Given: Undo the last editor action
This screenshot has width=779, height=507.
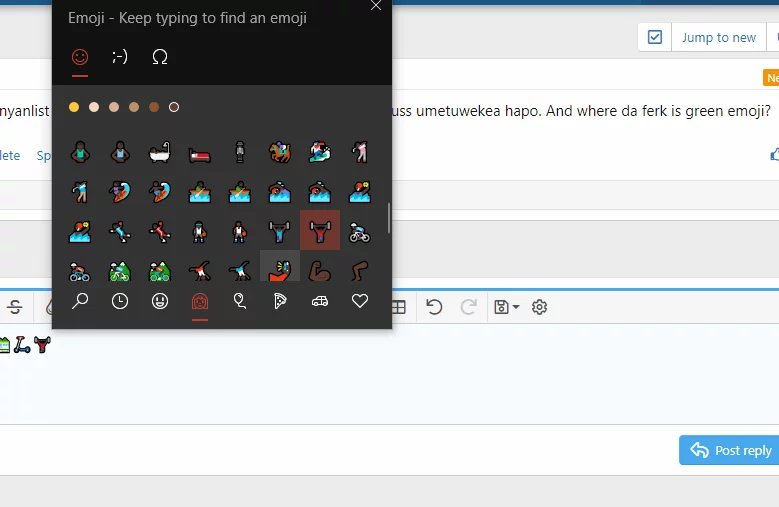Looking at the screenshot, I should (434, 307).
